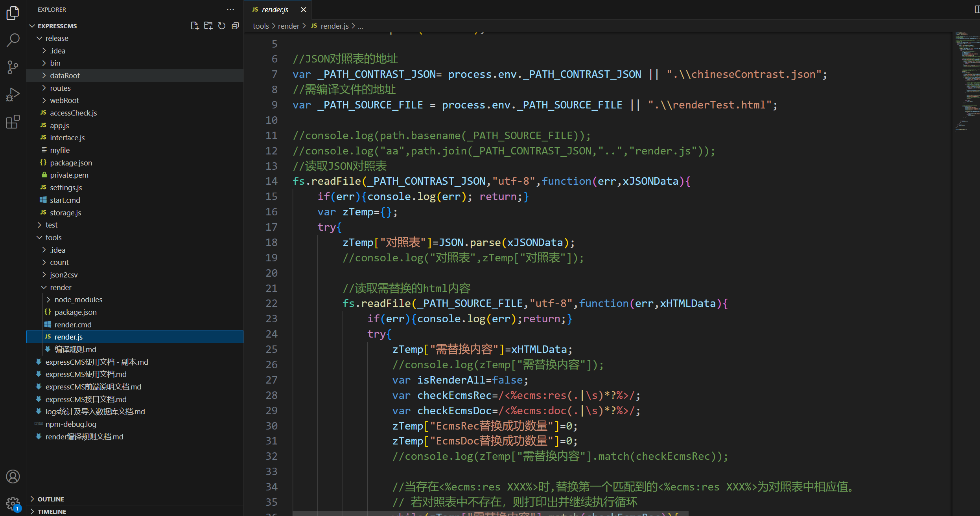Click the New Folder icon
The height and width of the screenshot is (516, 980).
click(208, 26)
